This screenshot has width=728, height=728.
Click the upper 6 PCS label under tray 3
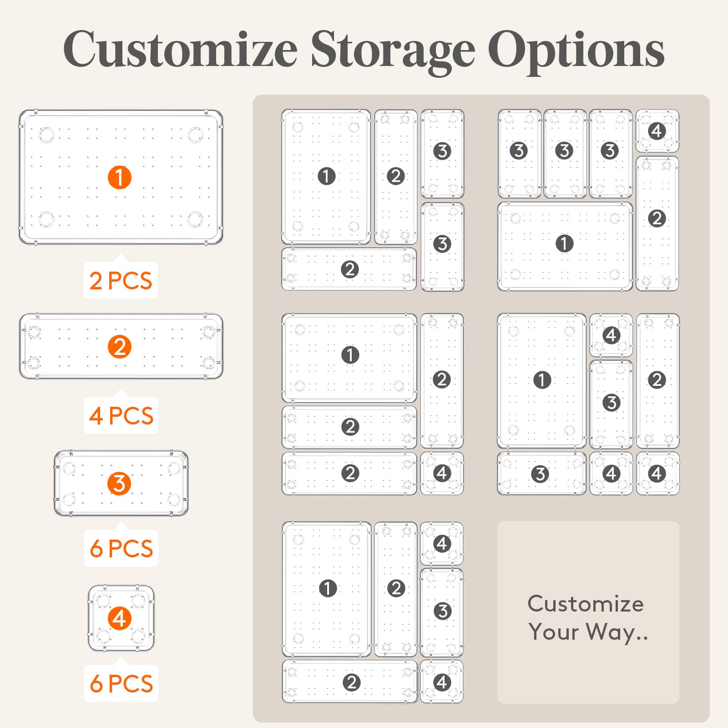(x=121, y=548)
